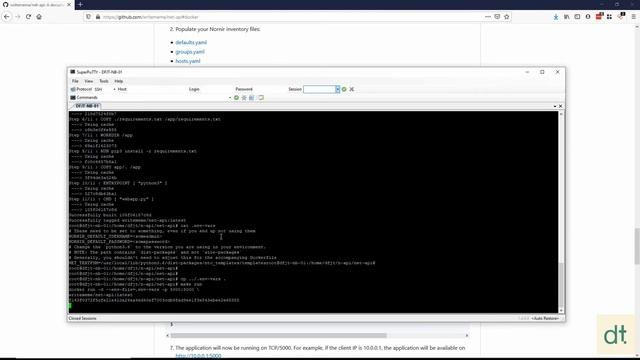Open the SuperPuTTY Tools menu
The image size is (640, 360).
104,81
